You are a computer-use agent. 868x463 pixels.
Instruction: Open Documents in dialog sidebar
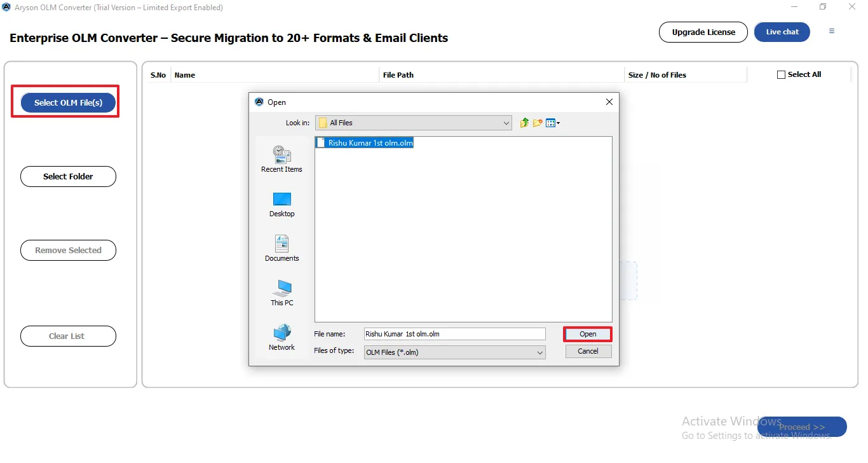tap(281, 249)
